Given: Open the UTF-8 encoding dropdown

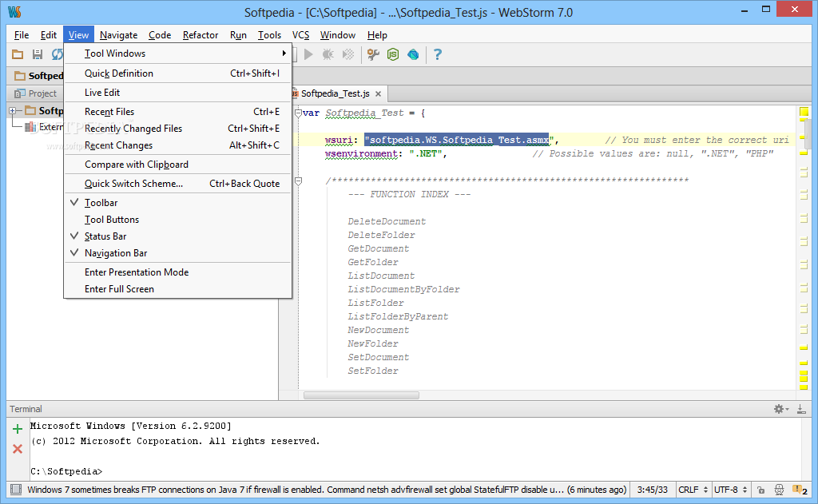Looking at the screenshot, I should [x=730, y=490].
